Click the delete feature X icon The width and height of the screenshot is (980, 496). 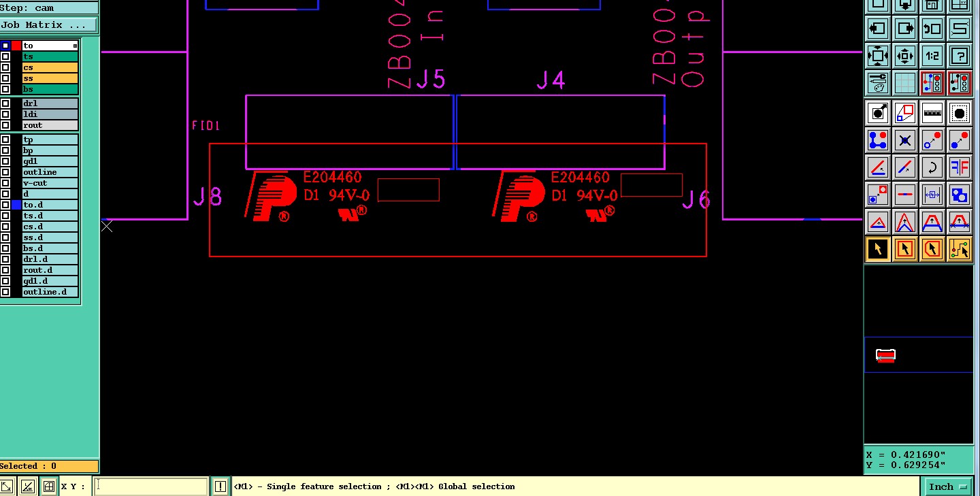(x=905, y=140)
